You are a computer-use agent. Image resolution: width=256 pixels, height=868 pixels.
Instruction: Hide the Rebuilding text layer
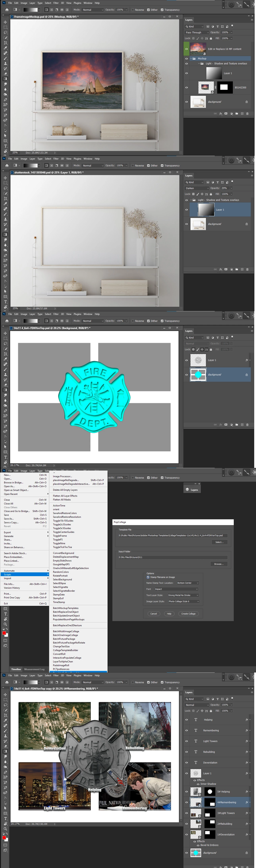coord(187,752)
